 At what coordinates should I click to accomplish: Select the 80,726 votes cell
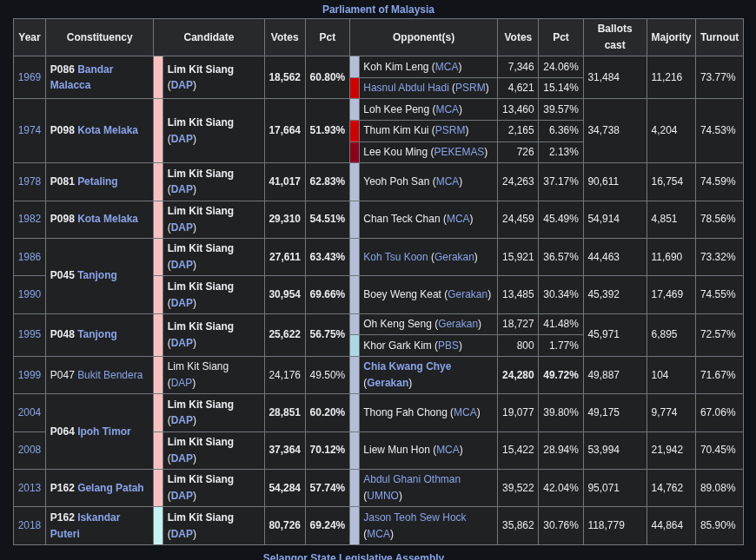pyautogui.click(x=284, y=525)
